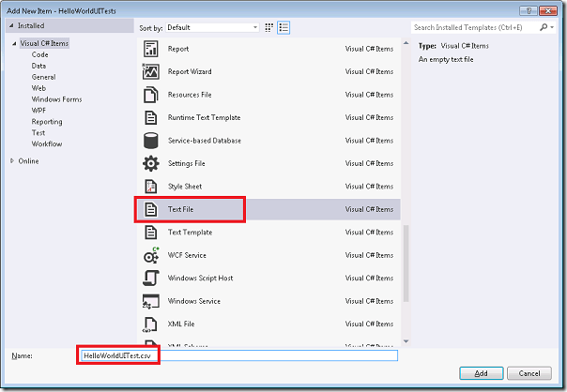Image resolution: width=567 pixels, height=392 pixels.
Task: Select the 'Service-based Database' name
Action: [x=205, y=141]
